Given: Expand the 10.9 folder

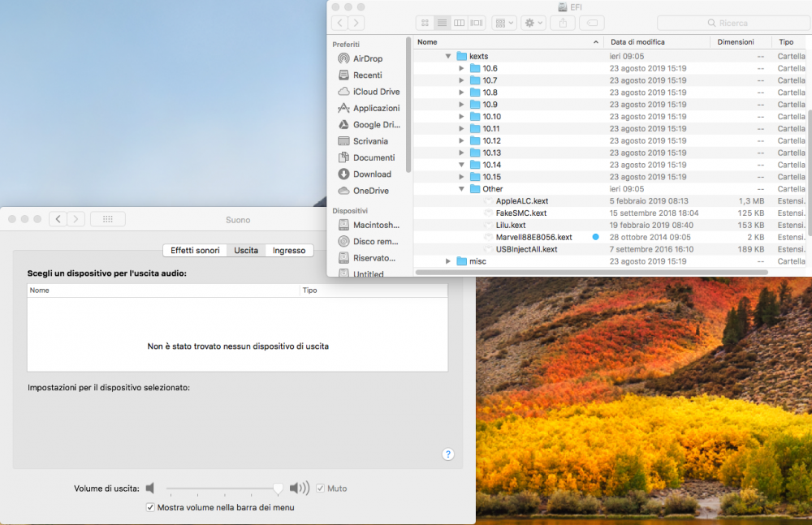Looking at the screenshot, I should pyautogui.click(x=461, y=105).
